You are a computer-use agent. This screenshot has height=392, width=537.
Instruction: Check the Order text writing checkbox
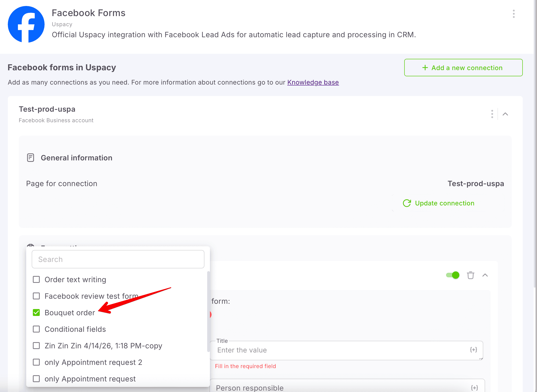(36, 280)
